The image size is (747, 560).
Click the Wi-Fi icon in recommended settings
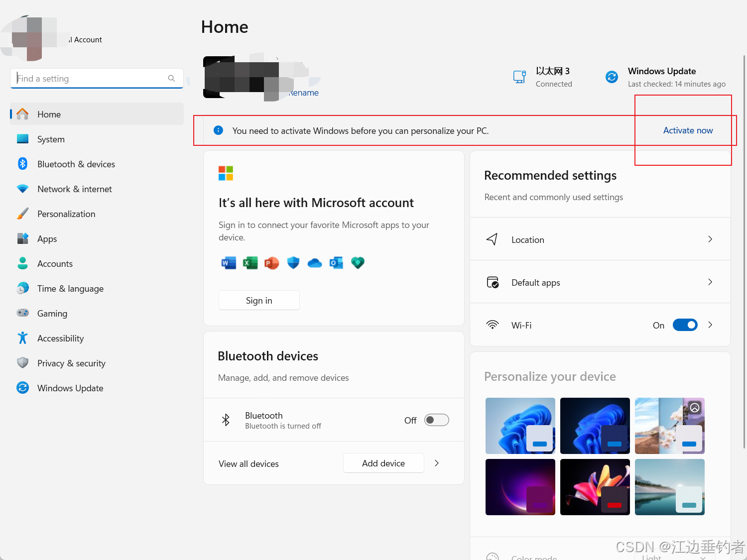click(492, 325)
